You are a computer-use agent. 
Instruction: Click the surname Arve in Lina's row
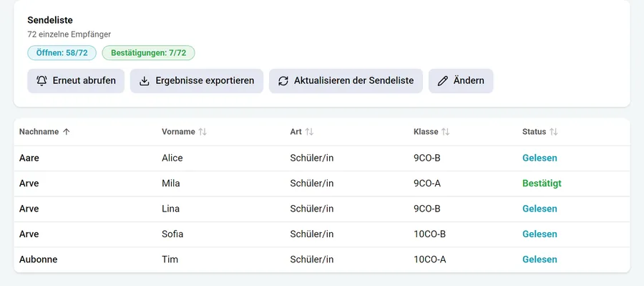click(x=29, y=209)
